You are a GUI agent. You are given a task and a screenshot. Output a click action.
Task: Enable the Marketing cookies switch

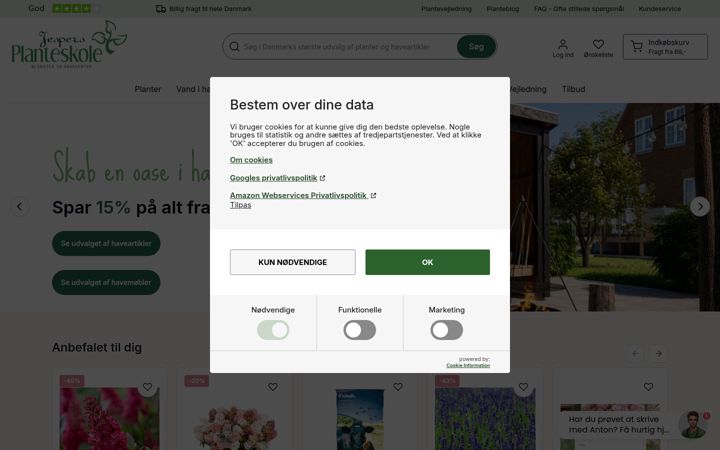pyautogui.click(x=446, y=330)
